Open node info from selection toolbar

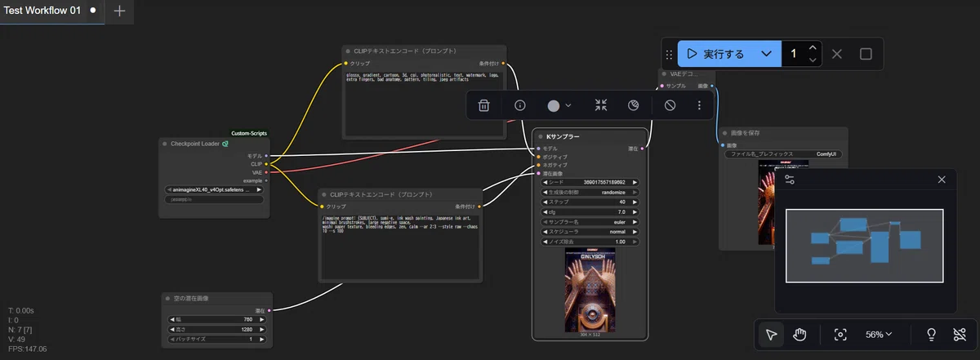(520, 105)
